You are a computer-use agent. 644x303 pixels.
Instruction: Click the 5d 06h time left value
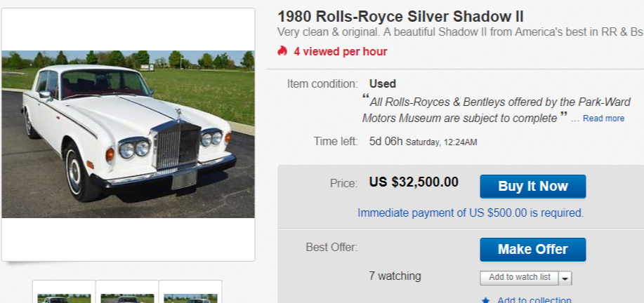[x=385, y=142]
